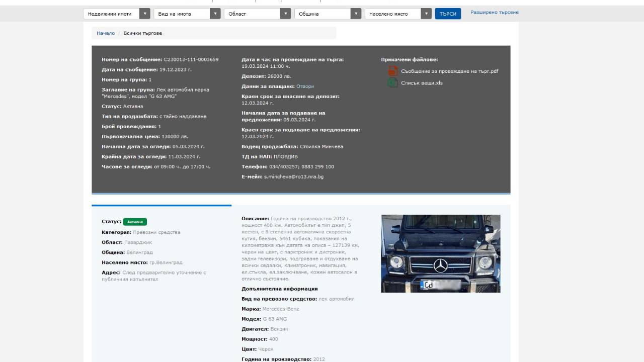Viewport: 644px width, 362px height.
Task: Click the arrow icon on Недвижими имоти selector
Action: coord(145,14)
